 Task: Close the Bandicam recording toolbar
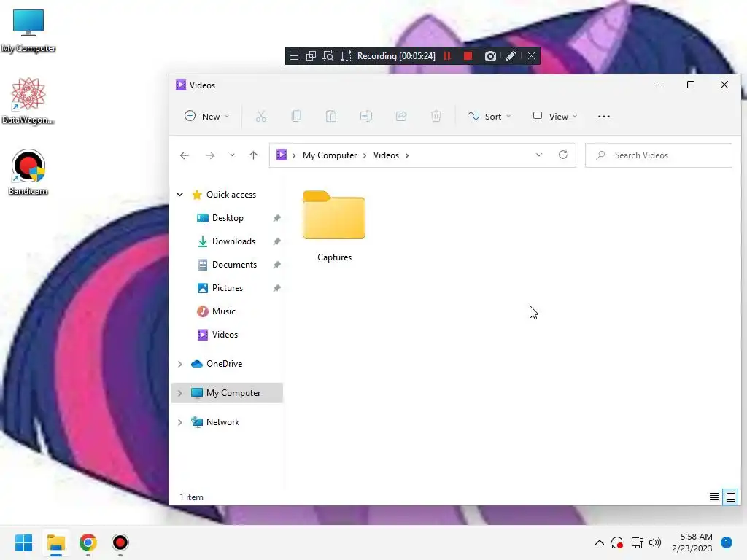click(531, 55)
